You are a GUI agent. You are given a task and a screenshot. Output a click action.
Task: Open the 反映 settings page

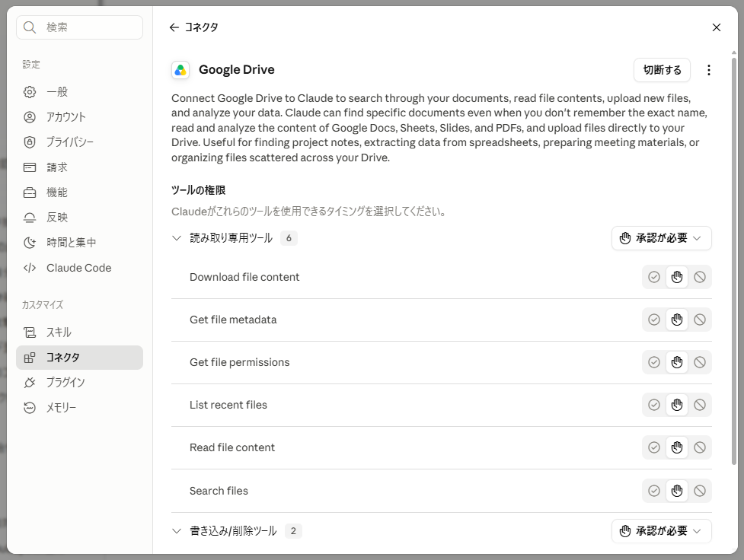(79, 218)
